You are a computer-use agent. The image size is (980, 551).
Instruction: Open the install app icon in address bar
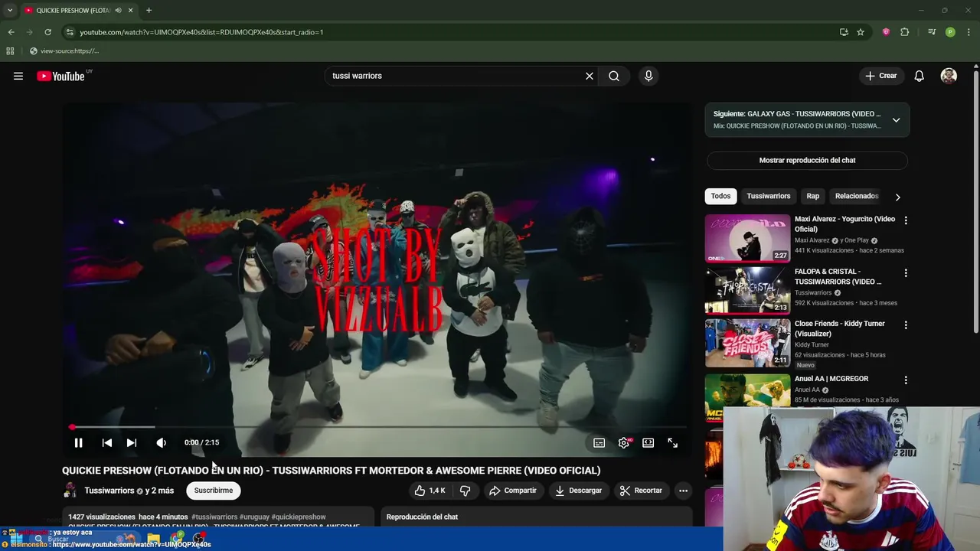(844, 32)
